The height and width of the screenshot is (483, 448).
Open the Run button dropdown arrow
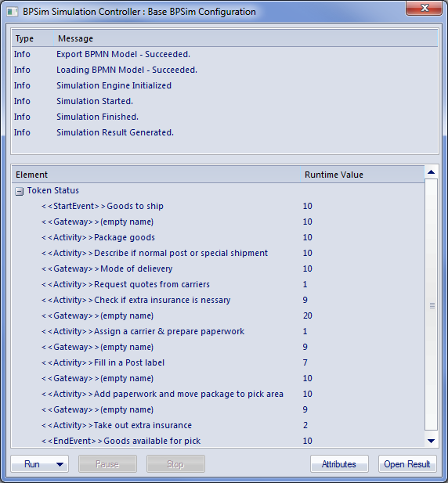[60, 464]
